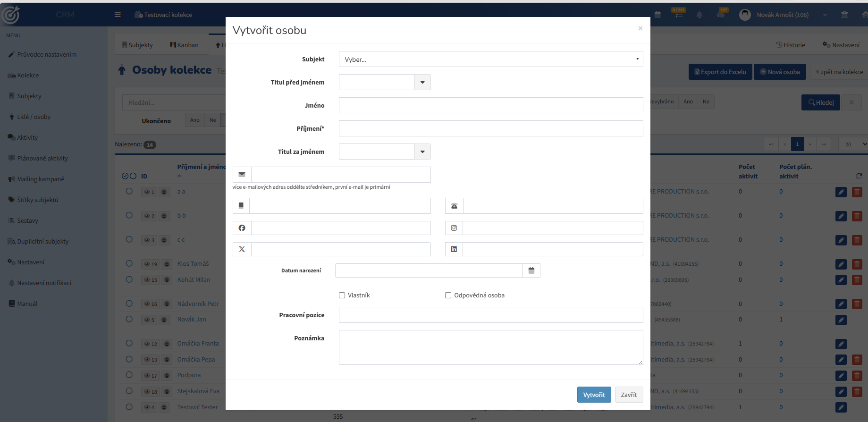Click the LinkedIn icon in the form
868x422 pixels.
coord(454,249)
